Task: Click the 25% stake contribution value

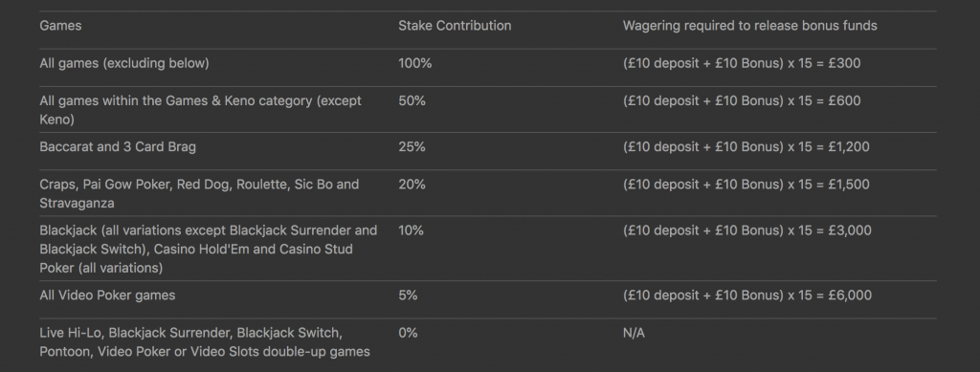Action: (412, 146)
